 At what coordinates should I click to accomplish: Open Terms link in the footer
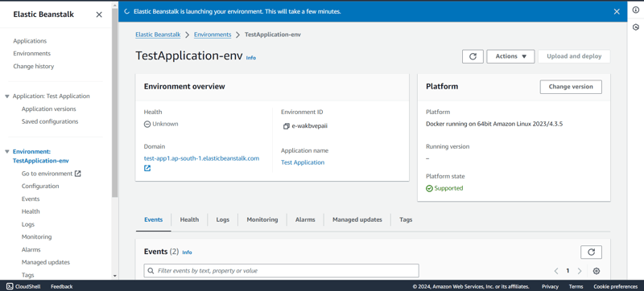(576, 286)
